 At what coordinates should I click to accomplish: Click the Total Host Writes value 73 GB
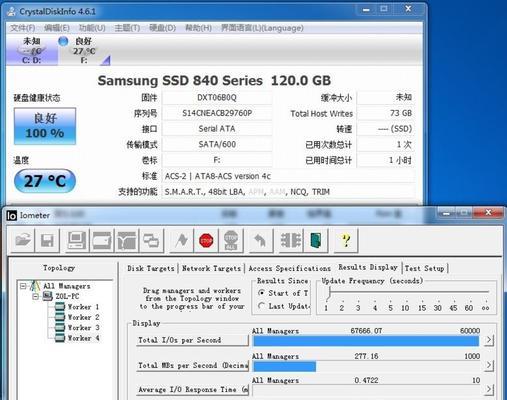tap(385, 113)
